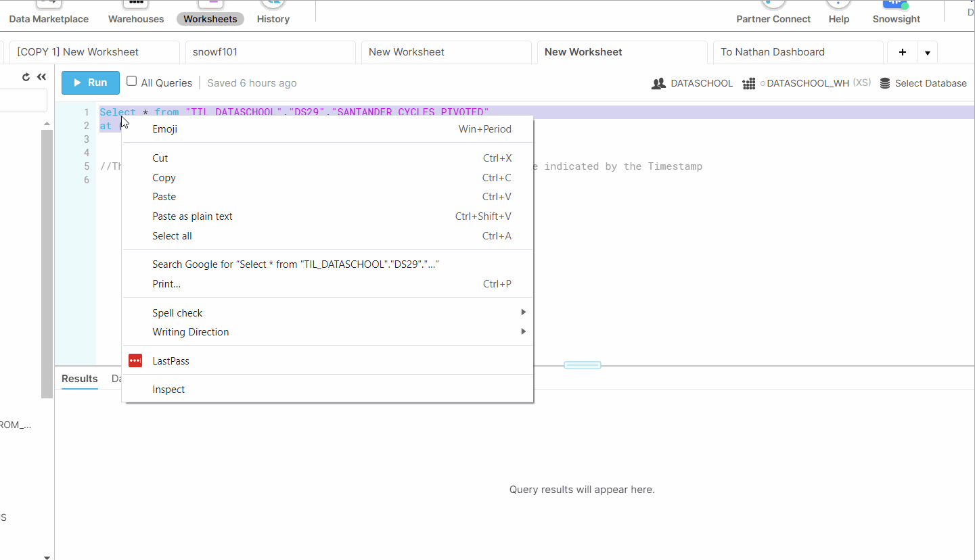Expand the Writing Direction submenu

click(x=190, y=331)
